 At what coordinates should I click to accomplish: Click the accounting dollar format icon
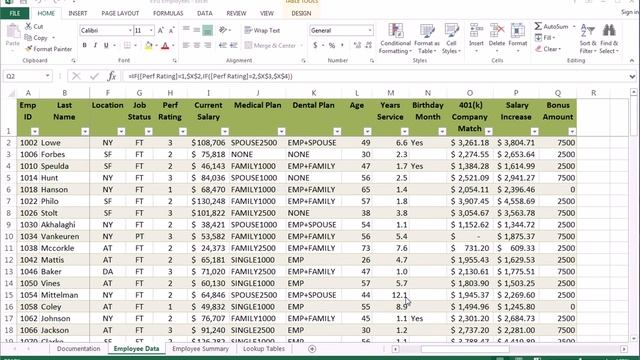pos(315,45)
